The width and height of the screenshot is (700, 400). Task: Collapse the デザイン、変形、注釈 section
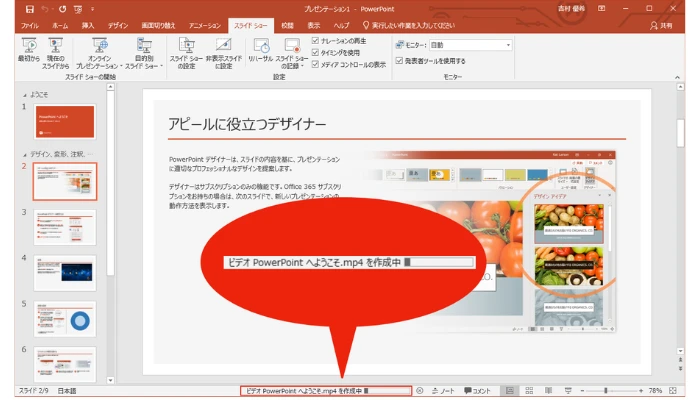coord(25,154)
